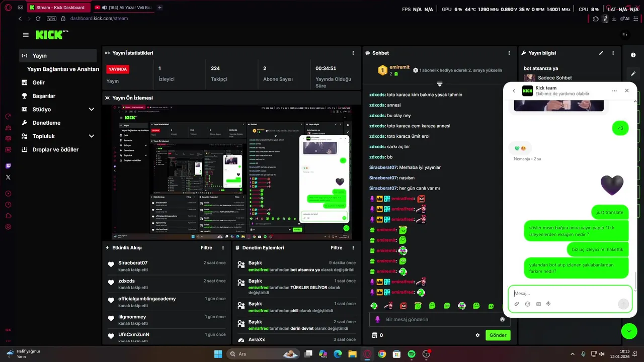
Task: Open chat settings gear icon
Action: 477,335
